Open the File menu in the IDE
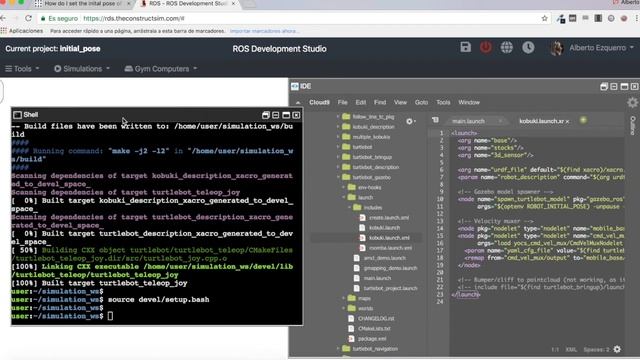This screenshot has width=640, height=360. (342, 102)
